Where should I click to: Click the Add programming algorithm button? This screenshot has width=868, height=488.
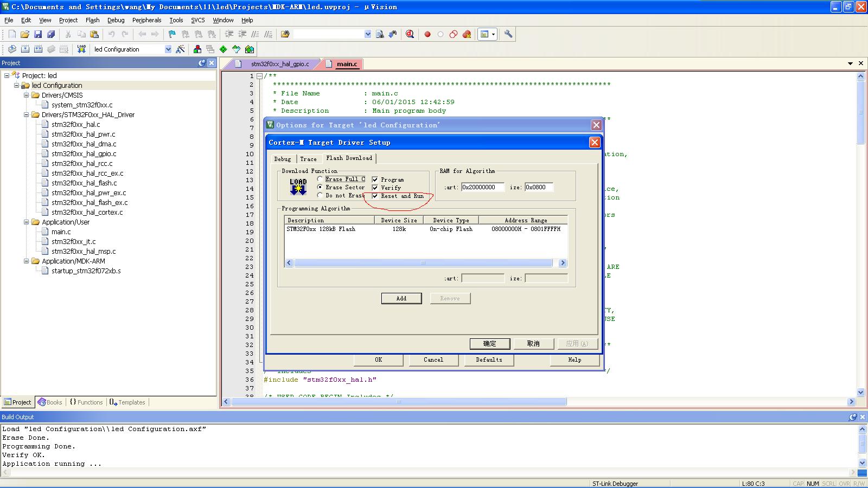tap(401, 298)
